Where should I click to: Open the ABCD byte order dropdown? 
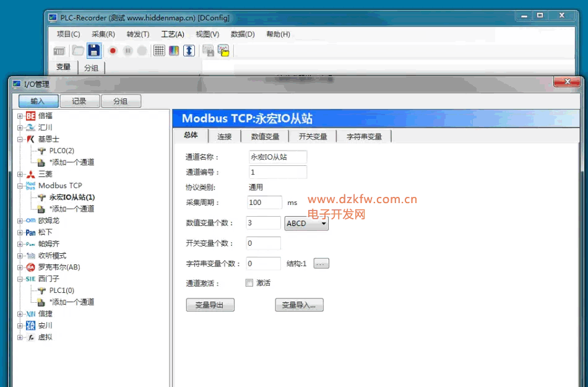[x=306, y=224]
